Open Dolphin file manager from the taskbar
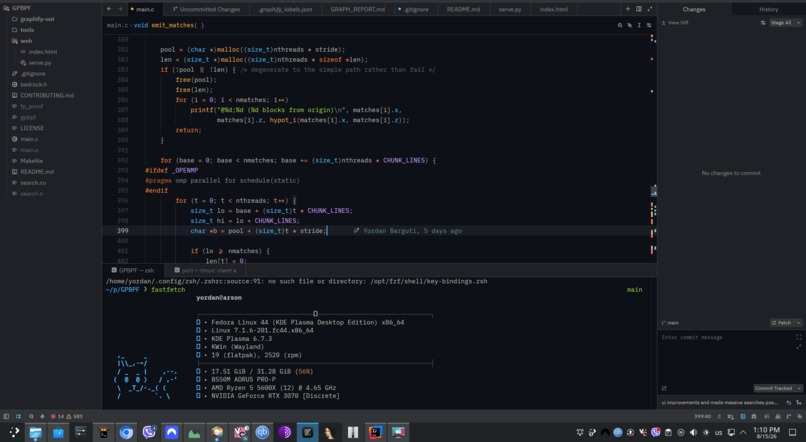Viewport: 806px width, 442px height. click(x=35, y=432)
